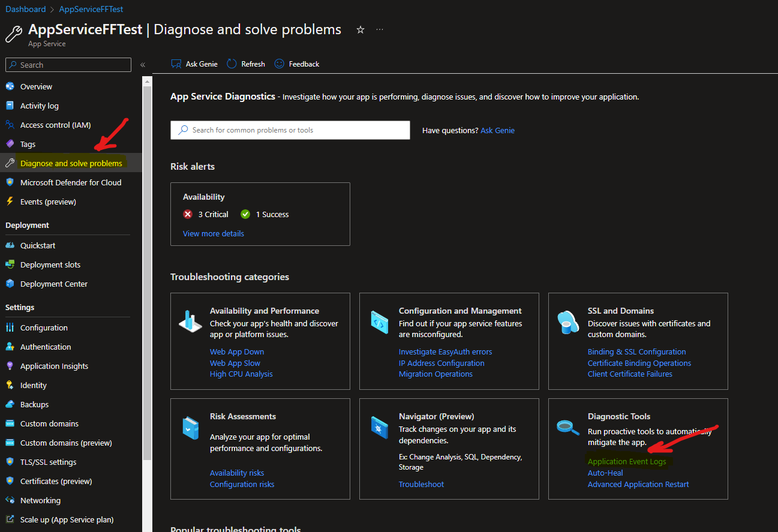Open Migration Operations link
The height and width of the screenshot is (532, 778).
pos(435,374)
